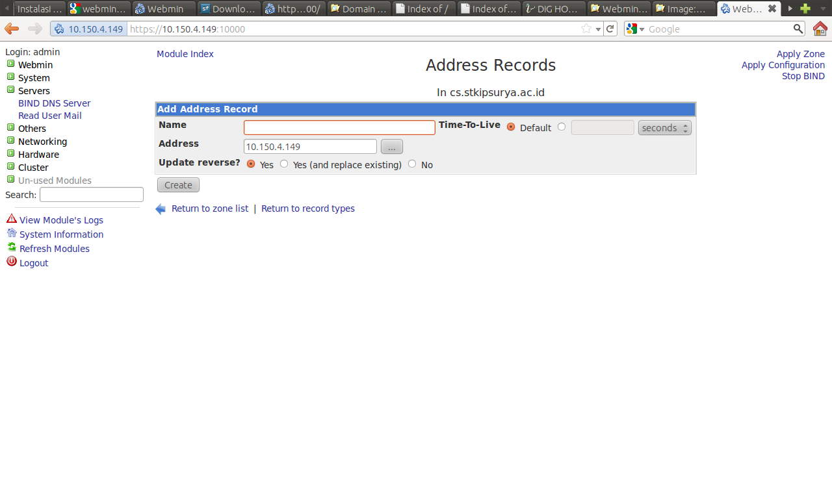Screen dimensions: 832x504
Task: Switch to the DiG HO... tab
Action: 553,8
